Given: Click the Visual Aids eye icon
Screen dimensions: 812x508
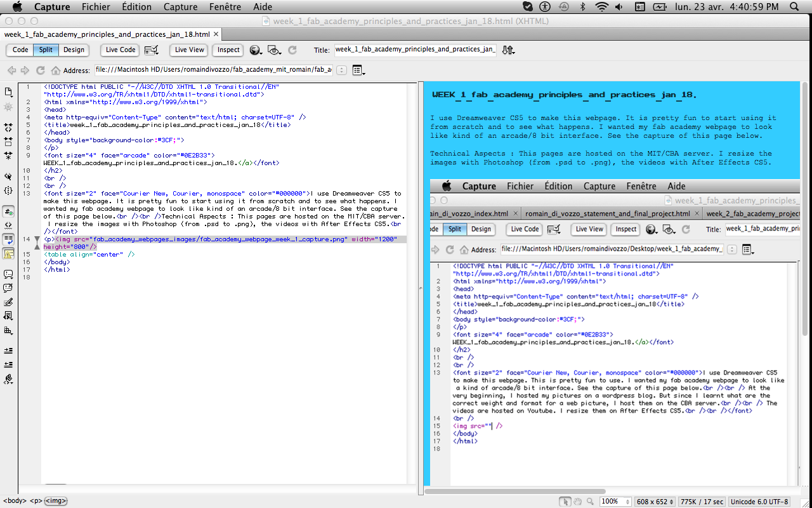Looking at the screenshot, I should [x=273, y=50].
